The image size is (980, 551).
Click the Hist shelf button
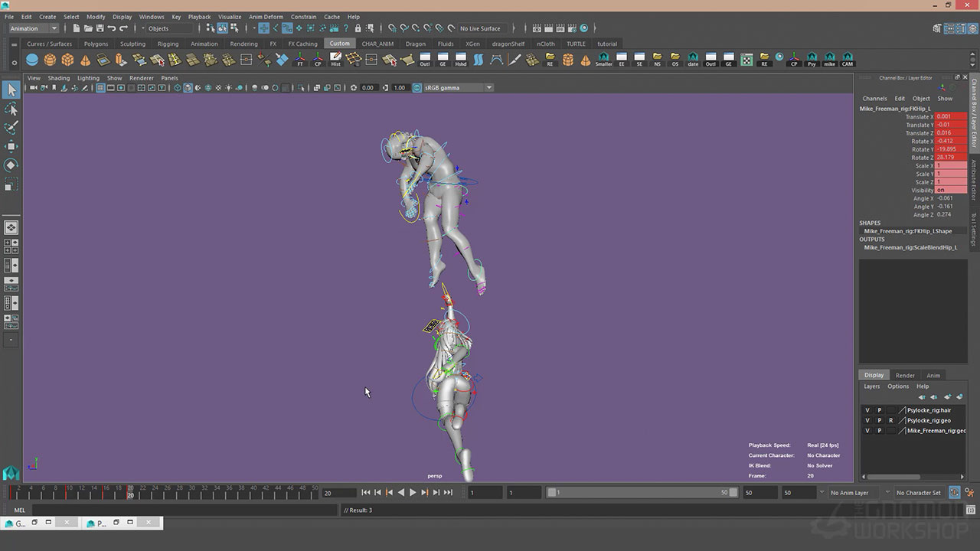coord(335,60)
